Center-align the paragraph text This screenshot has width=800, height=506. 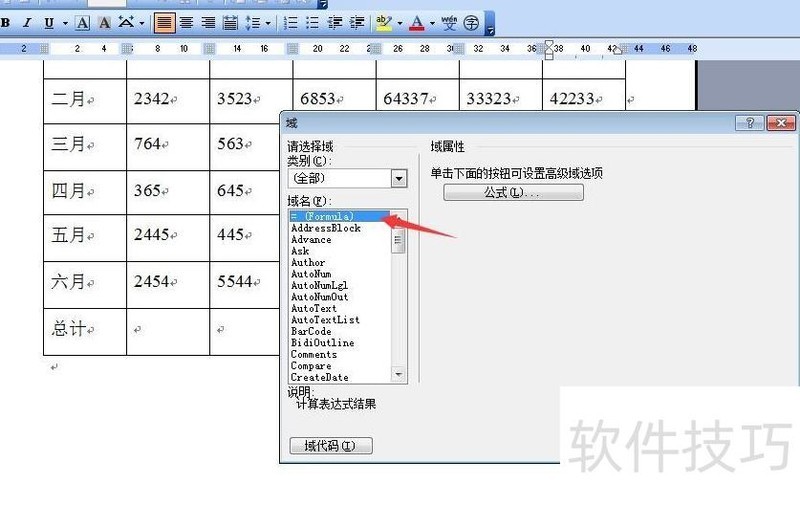[186, 23]
